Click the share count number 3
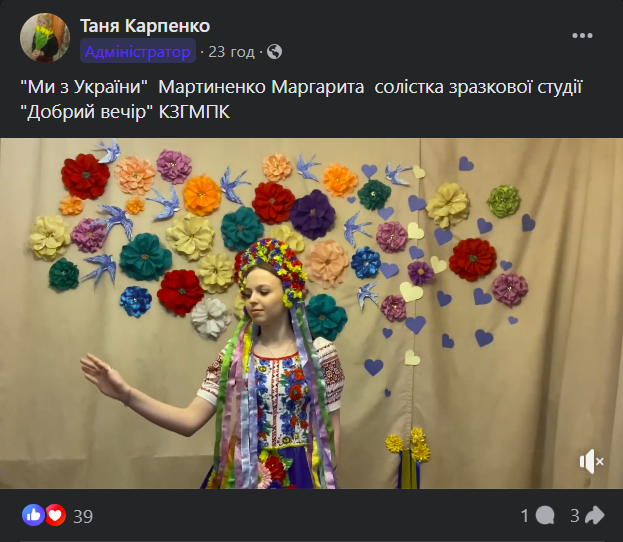The height and width of the screenshot is (542, 623). [575, 516]
